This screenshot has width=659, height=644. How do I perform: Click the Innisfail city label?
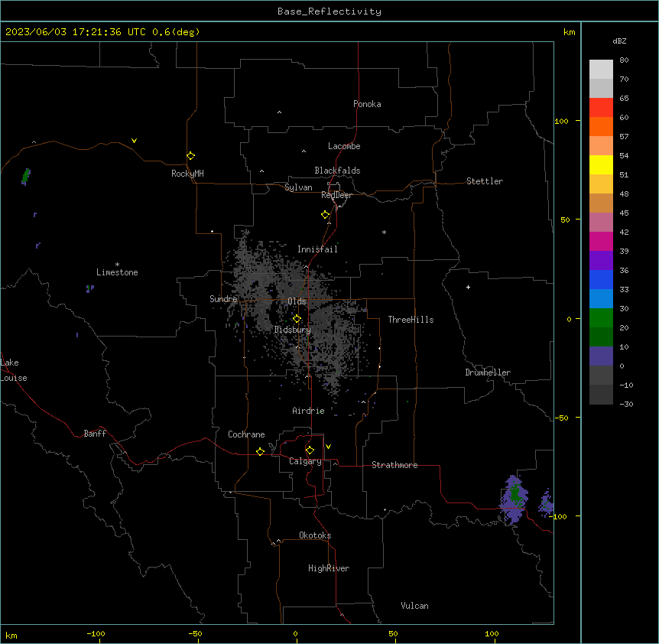317,249
